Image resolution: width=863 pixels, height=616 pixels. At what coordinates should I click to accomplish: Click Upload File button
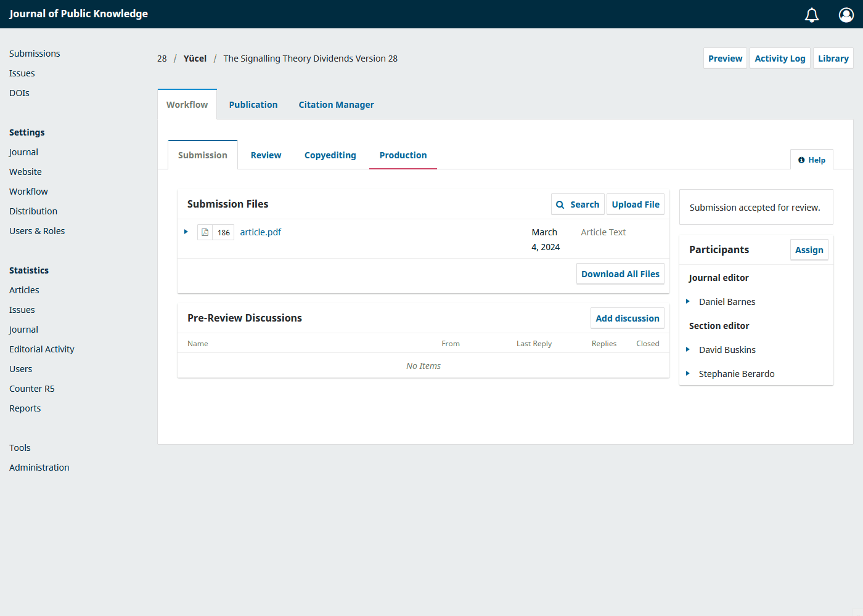coord(636,205)
